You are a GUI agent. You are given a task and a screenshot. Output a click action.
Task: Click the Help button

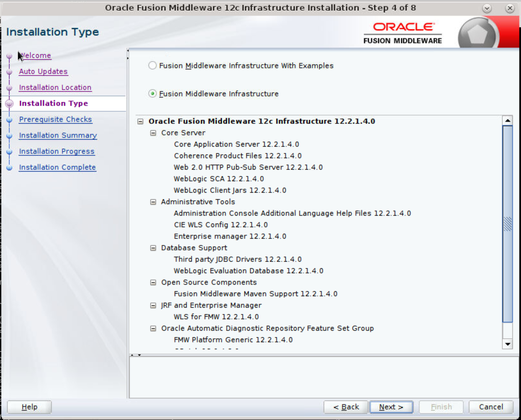(29, 407)
